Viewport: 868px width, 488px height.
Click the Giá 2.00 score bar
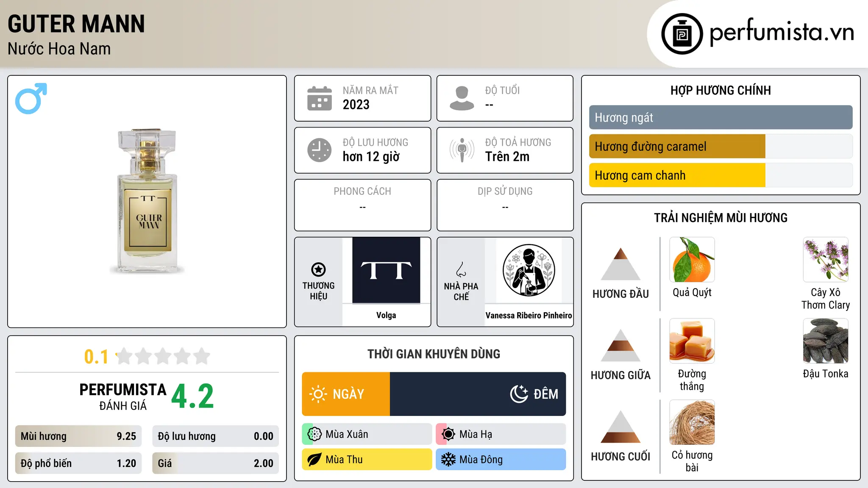[x=216, y=463]
